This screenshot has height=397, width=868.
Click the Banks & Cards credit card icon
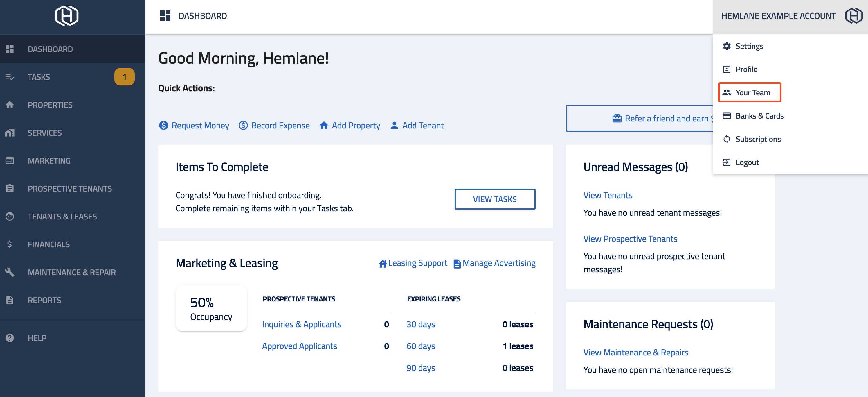pyautogui.click(x=727, y=116)
